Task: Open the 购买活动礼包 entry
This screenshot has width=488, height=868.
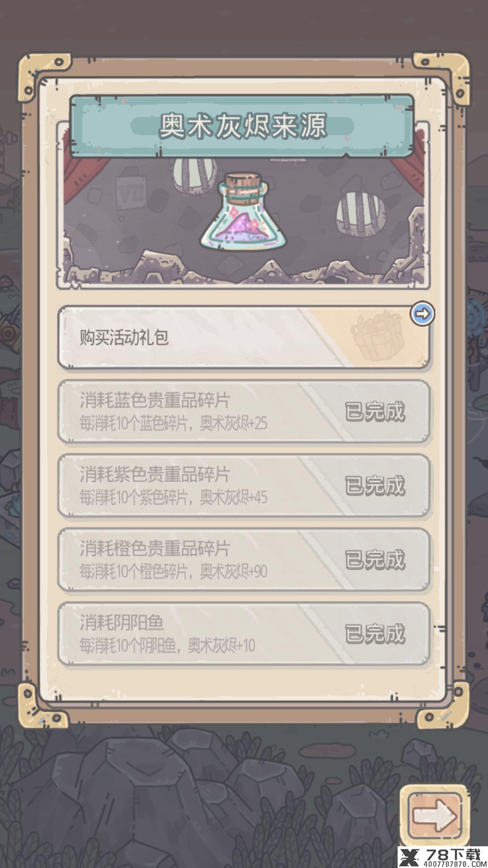Action: click(244, 338)
